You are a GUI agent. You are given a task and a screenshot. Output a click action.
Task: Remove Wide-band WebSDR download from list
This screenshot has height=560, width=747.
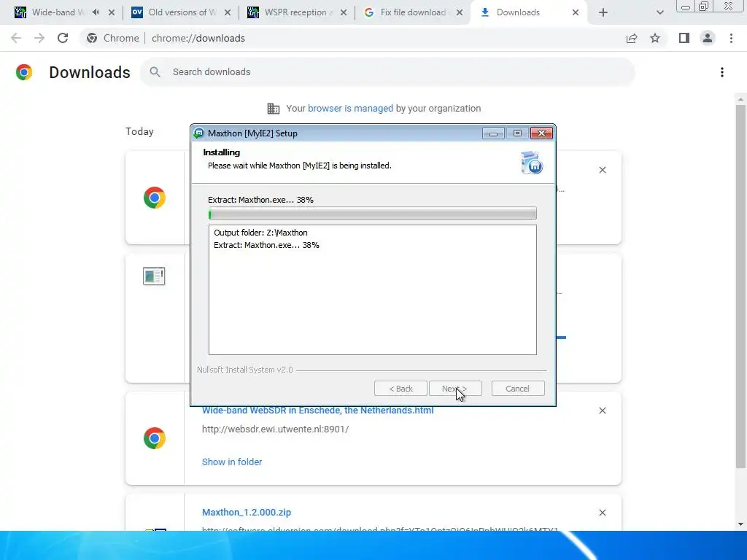point(603,411)
